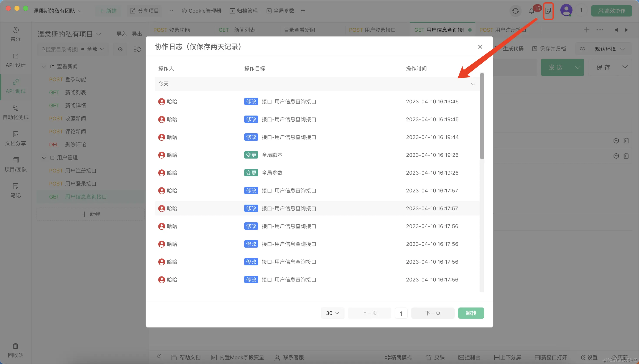Viewport: 639px width, 364px height.
Task: Click the log list scrollbar
Action: click(x=482, y=116)
